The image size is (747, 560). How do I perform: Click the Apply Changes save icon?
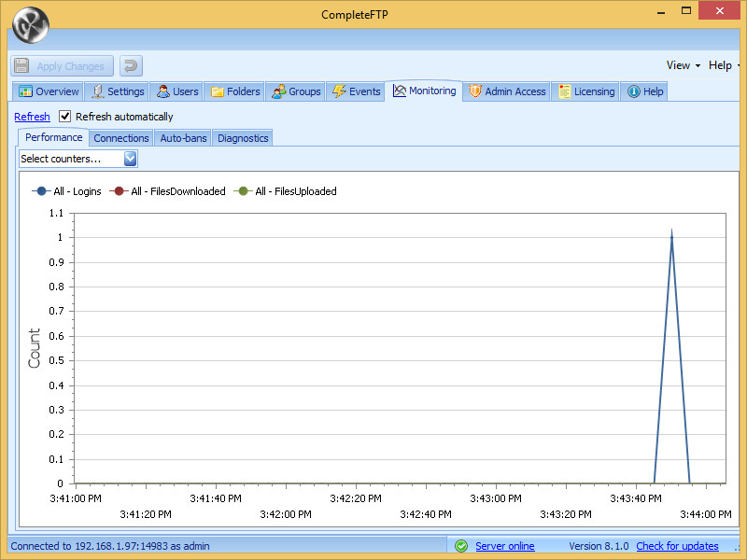tap(21, 65)
